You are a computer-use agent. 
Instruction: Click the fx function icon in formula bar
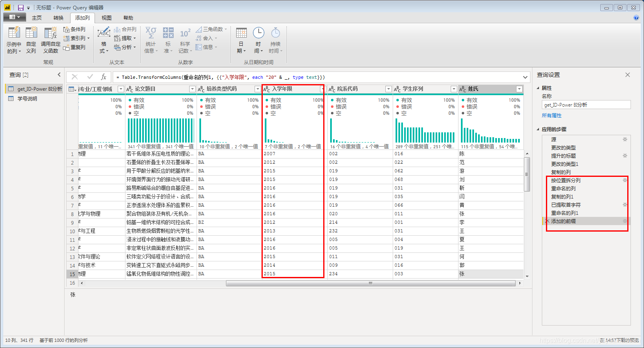coord(104,77)
